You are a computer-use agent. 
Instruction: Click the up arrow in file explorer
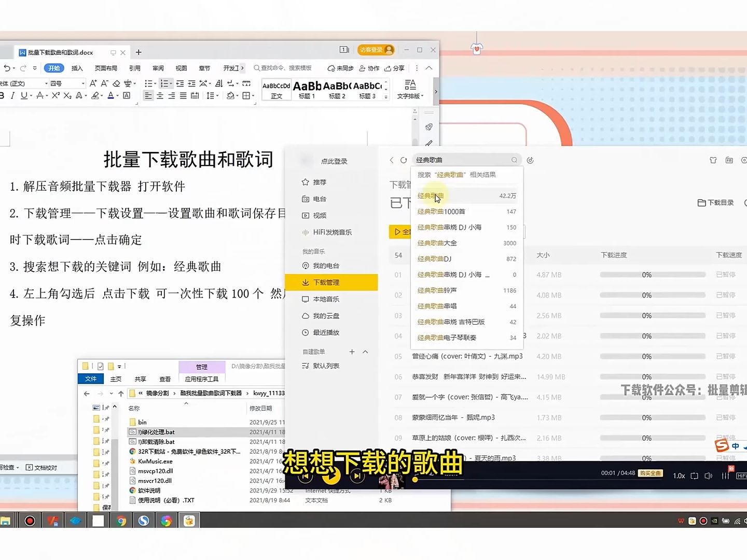coord(121,393)
